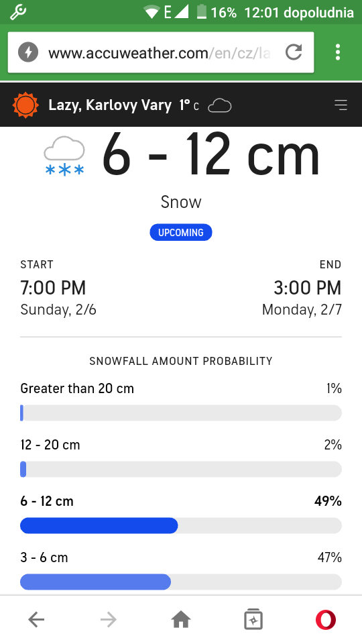Screen dimensions: 362x644
Task: Tap the wrench icon in the status bar
Action: click(x=19, y=12)
